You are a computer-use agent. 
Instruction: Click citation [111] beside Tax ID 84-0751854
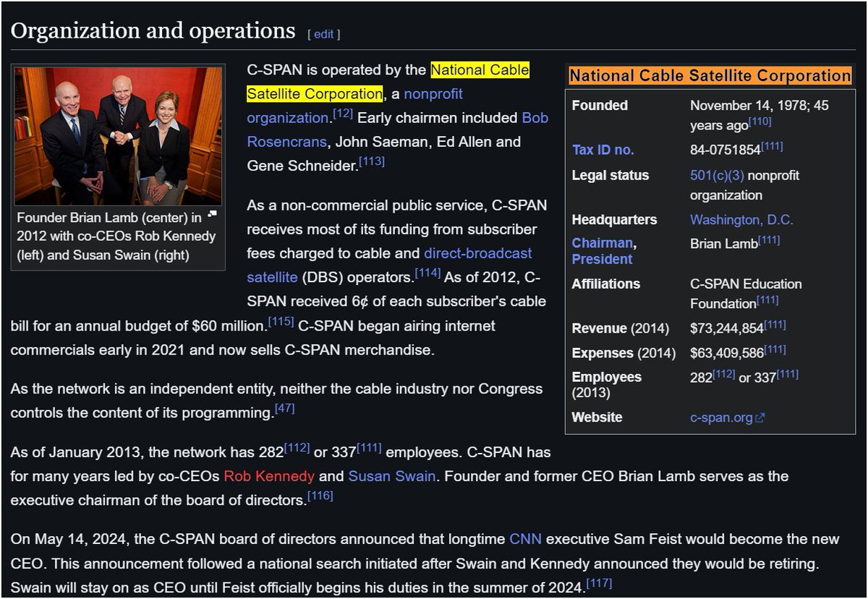(771, 146)
